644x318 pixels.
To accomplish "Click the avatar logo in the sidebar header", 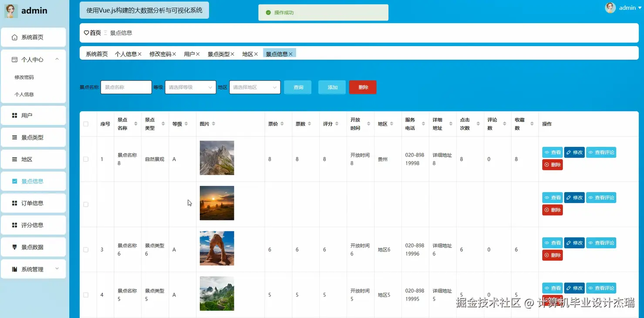I will click(x=11, y=11).
